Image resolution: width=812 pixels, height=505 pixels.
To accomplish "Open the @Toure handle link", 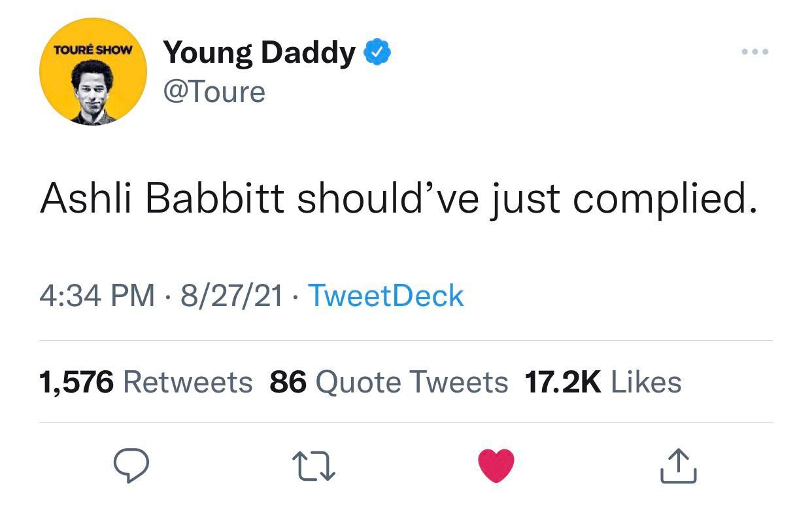I will [x=214, y=92].
